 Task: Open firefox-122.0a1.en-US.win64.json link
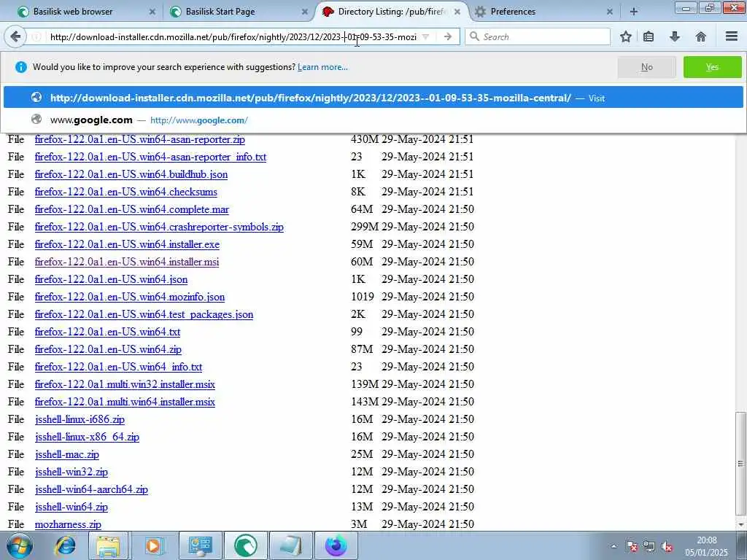111,279
